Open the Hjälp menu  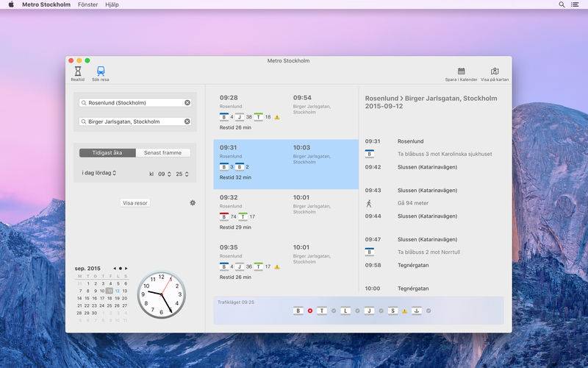112,4
